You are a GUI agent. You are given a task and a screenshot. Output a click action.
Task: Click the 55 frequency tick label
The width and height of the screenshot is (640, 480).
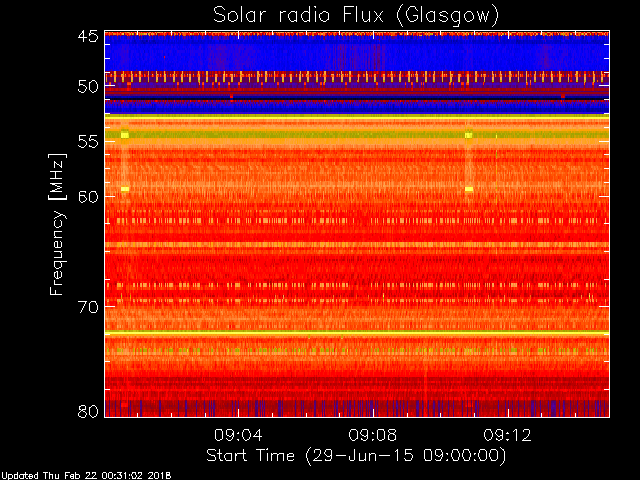click(x=88, y=142)
